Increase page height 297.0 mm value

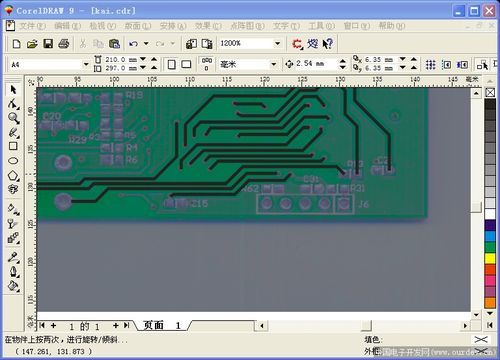(x=154, y=68)
